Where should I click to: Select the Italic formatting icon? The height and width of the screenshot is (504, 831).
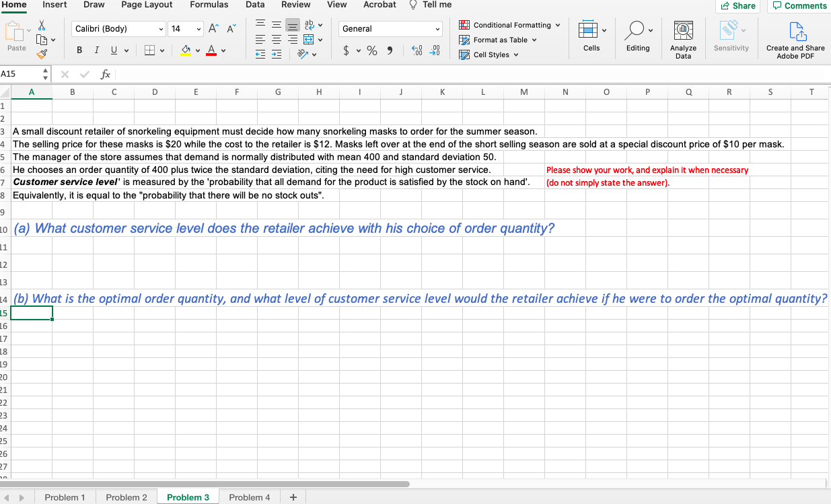(x=95, y=50)
